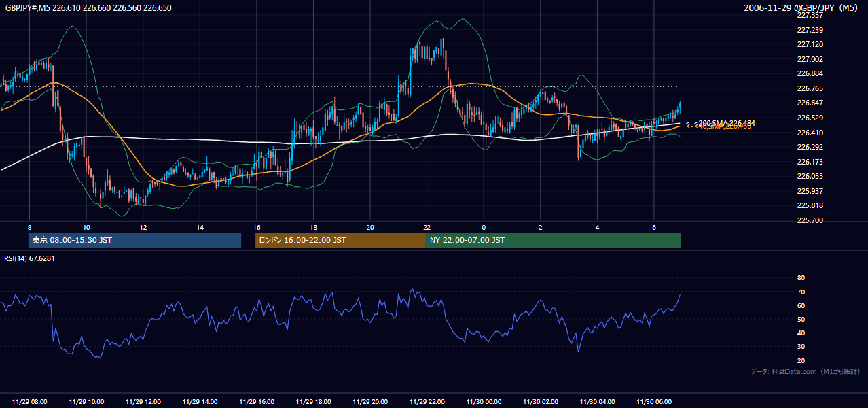Viewport: 868px width, 408px height.
Task: Click the 11/29 16:00 time label
Action: click(257, 402)
